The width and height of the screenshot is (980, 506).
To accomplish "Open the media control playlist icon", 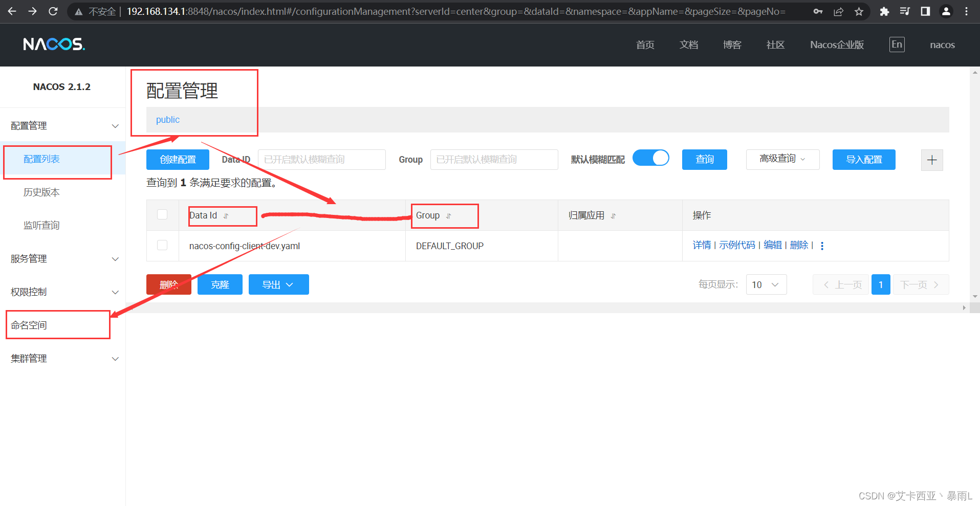I will click(x=905, y=11).
